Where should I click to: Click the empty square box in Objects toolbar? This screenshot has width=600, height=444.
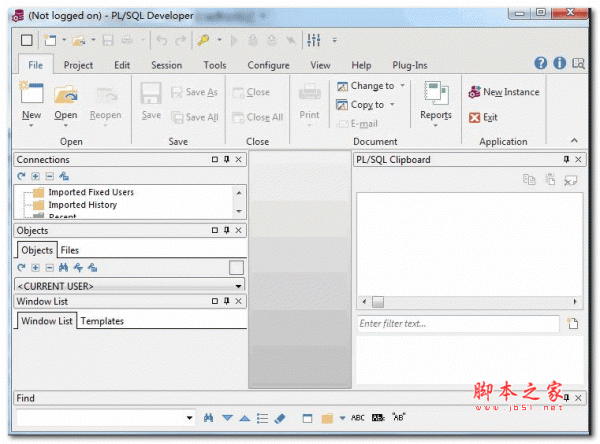coord(236,268)
